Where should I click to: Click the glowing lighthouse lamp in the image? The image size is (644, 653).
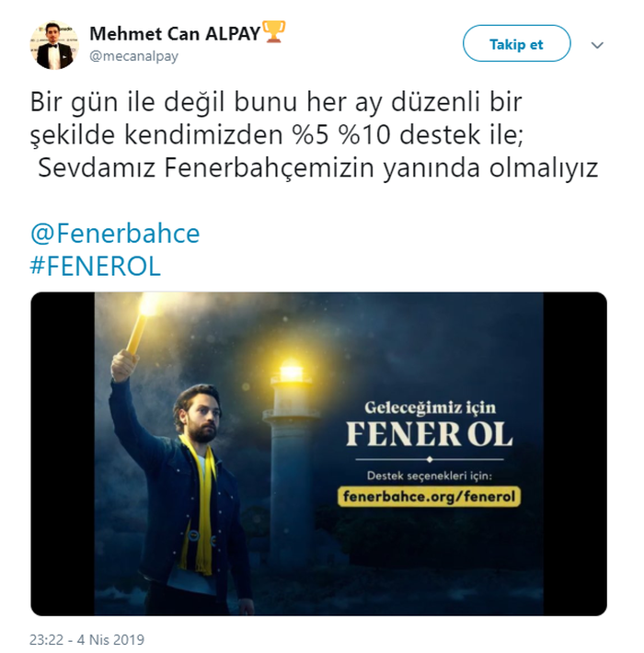291,371
